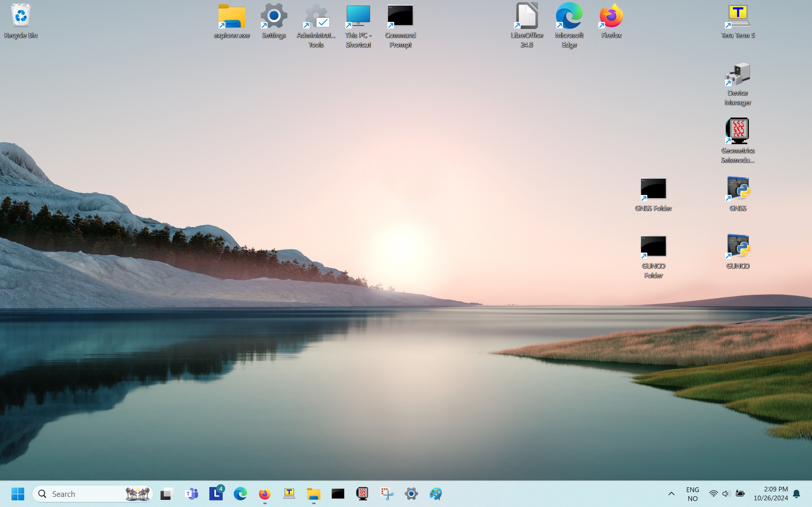This screenshot has height=507, width=812.
Task: Open Tera Term from the taskbar
Action: coord(289,494)
